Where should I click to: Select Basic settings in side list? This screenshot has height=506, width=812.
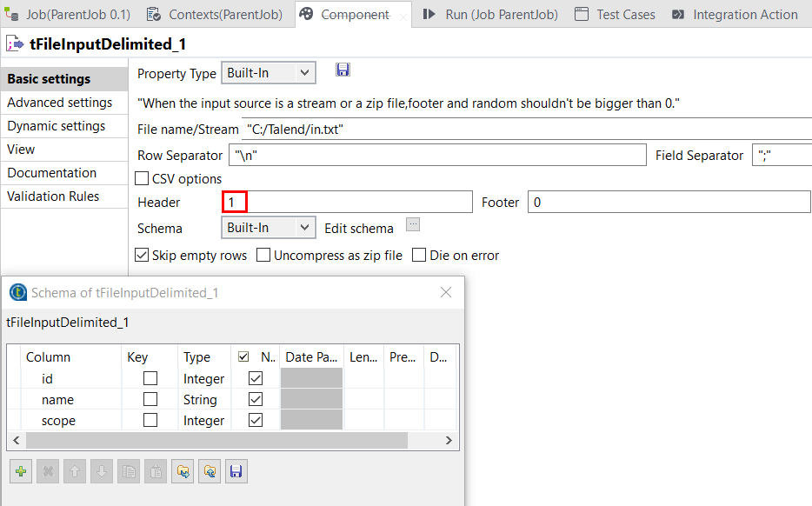[64, 79]
